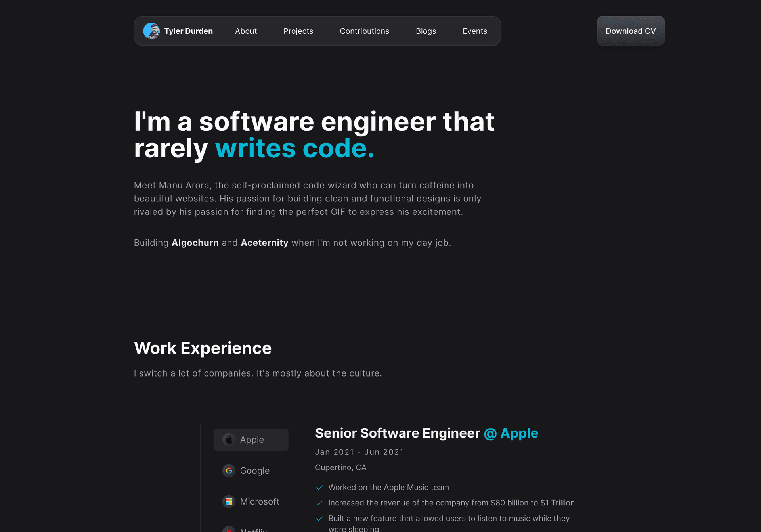Screen dimensions: 761x532
Task: Click the 'Increased the revenue of the company' line
Action: click(x=451, y=503)
